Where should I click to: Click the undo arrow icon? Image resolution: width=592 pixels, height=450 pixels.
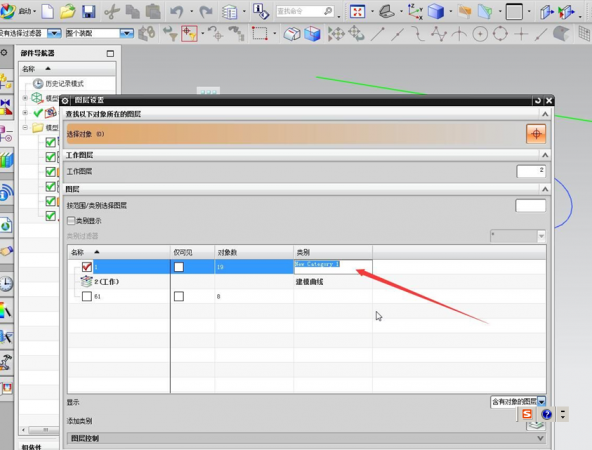tap(176, 12)
